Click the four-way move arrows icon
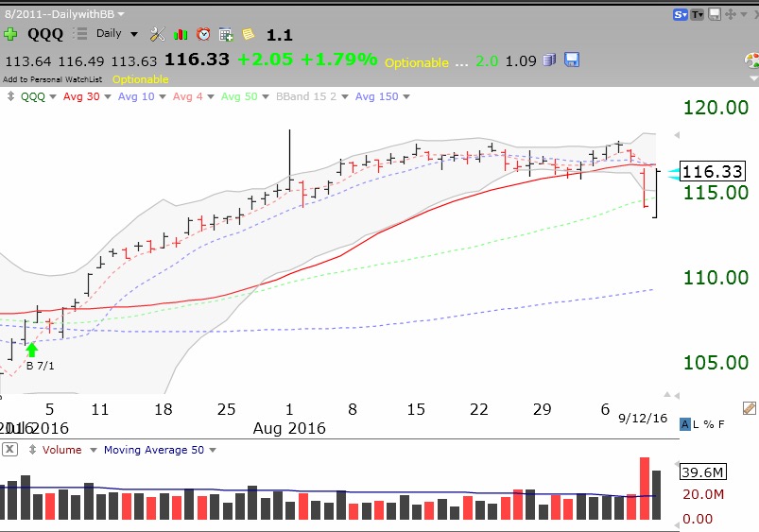759x532 pixels. point(731,14)
